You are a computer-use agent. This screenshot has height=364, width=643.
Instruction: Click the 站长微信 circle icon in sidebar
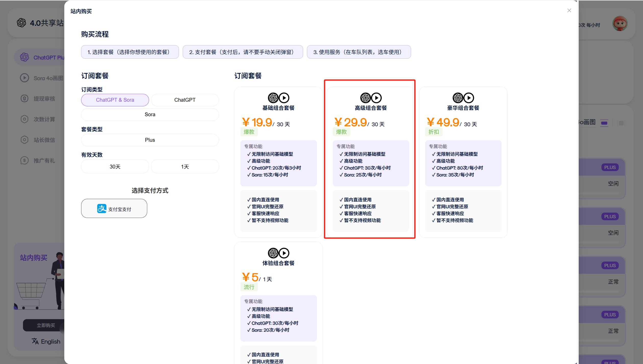pos(24,140)
